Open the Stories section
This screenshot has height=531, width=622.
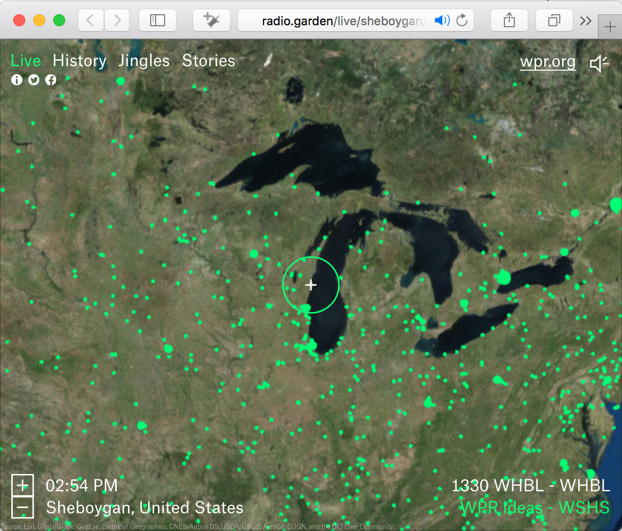(x=208, y=61)
